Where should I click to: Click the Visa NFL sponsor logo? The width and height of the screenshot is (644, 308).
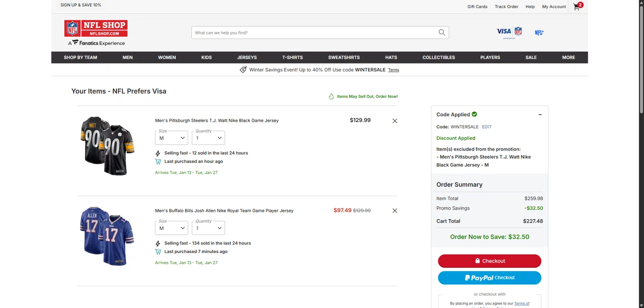(509, 32)
